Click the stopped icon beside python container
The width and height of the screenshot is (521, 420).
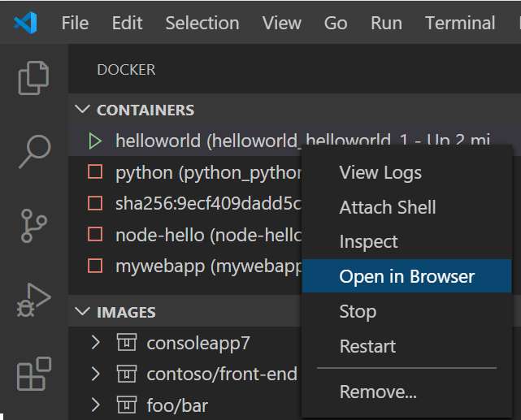95,172
